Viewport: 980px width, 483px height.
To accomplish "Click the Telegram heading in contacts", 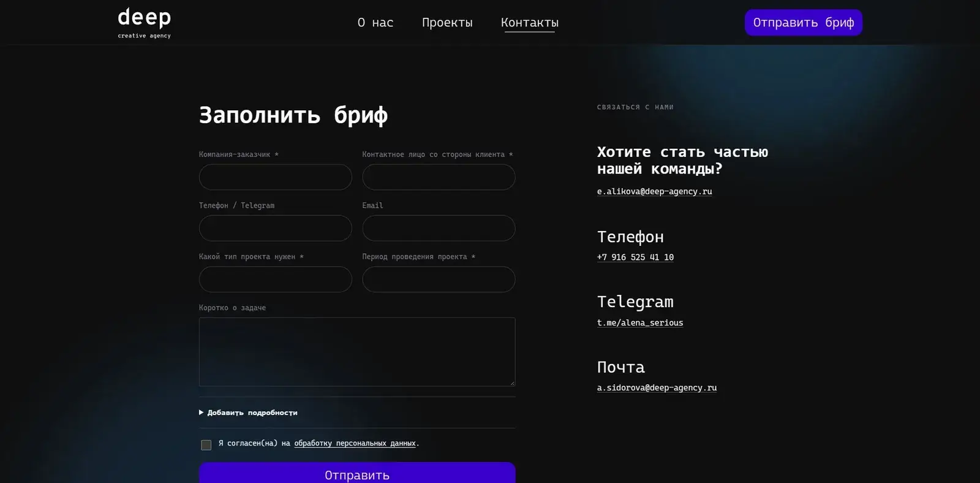I will [635, 302].
